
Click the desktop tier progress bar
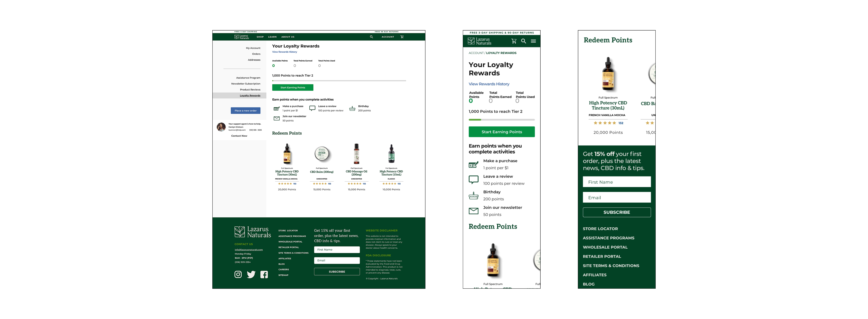click(x=339, y=81)
